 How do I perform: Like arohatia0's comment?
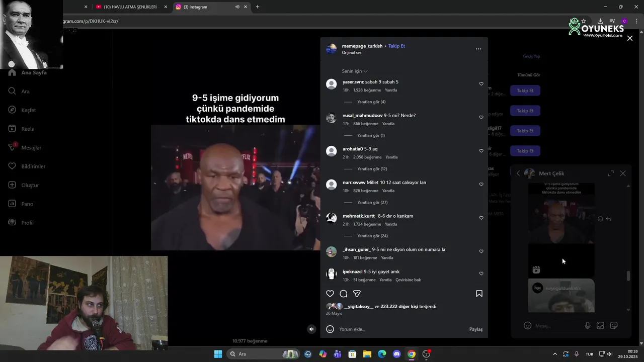[481, 151]
